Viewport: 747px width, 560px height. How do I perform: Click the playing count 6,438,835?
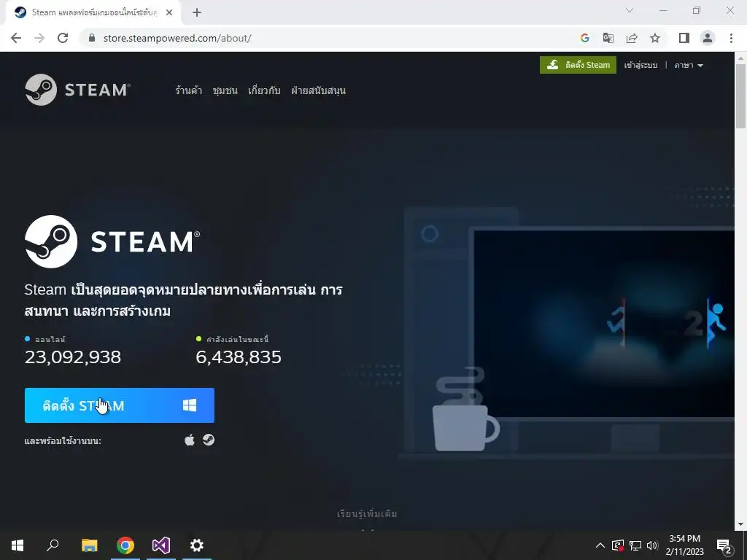click(x=239, y=357)
